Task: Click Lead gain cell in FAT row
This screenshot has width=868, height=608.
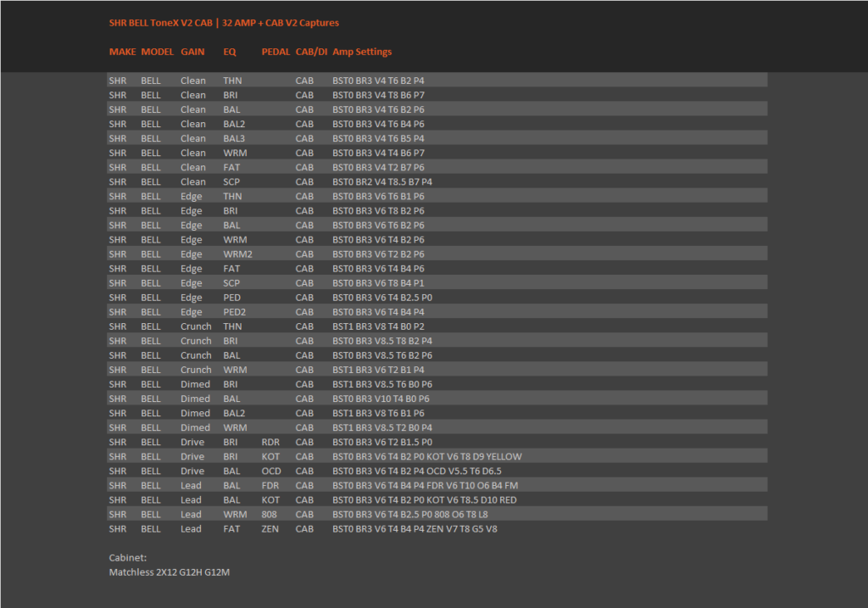Action: [x=191, y=528]
